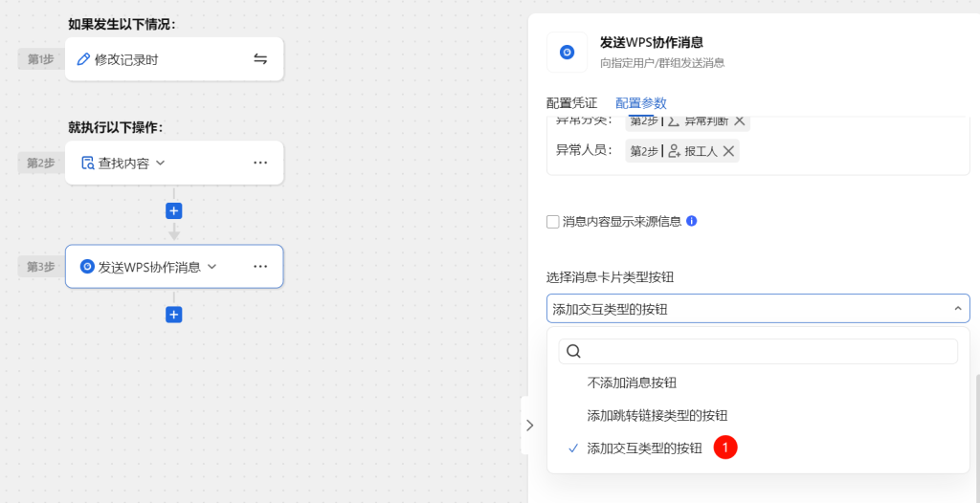Click the 选择消息卡片类型按钮 label
Viewport: 980px width, 503px height.
(610, 277)
